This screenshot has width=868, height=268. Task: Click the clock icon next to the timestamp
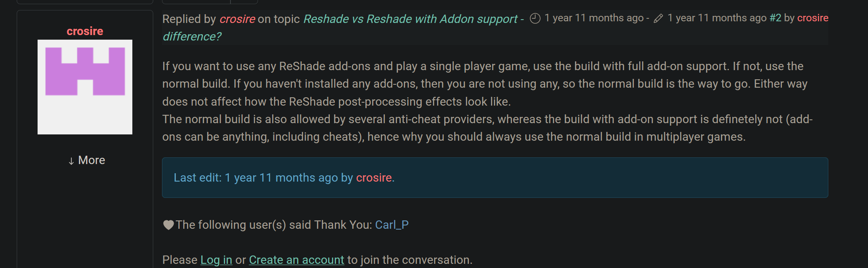coord(535,18)
